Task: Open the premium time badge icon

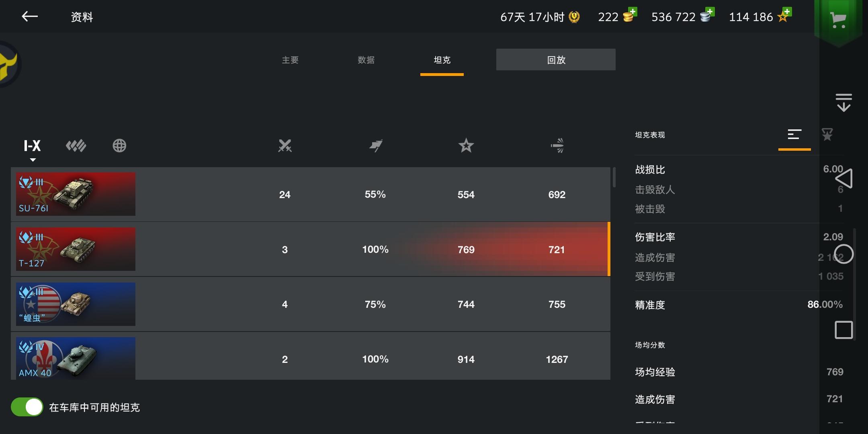Action: click(x=574, y=17)
